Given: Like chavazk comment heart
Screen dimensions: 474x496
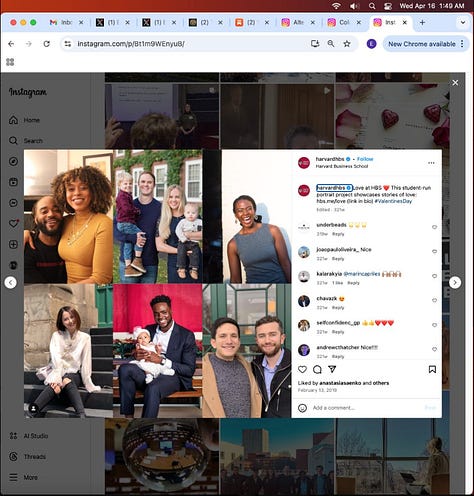Looking at the screenshot, I should (x=434, y=300).
